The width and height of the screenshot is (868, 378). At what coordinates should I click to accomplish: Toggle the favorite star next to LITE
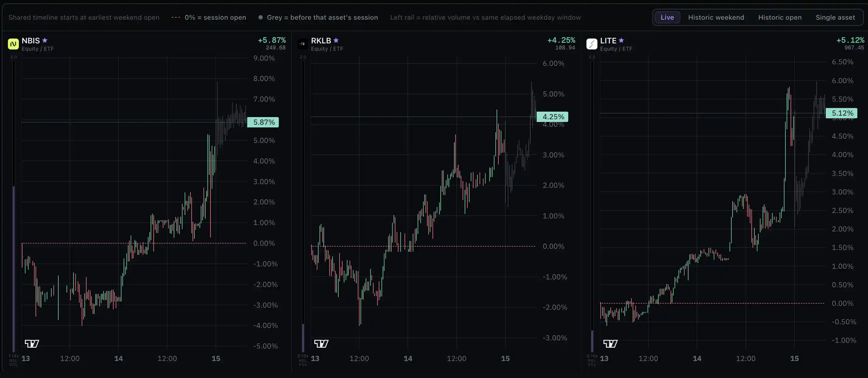[x=621, y=40]
